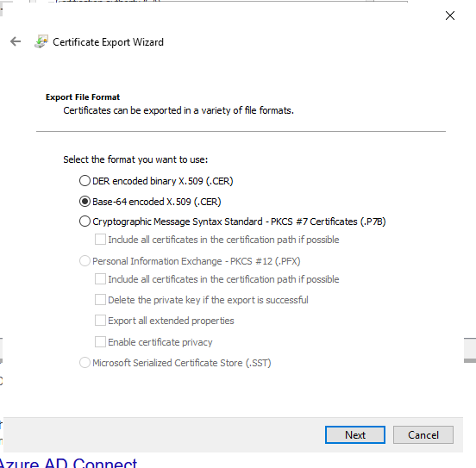Go back using the arrow icon

click(x=16, y=41)
